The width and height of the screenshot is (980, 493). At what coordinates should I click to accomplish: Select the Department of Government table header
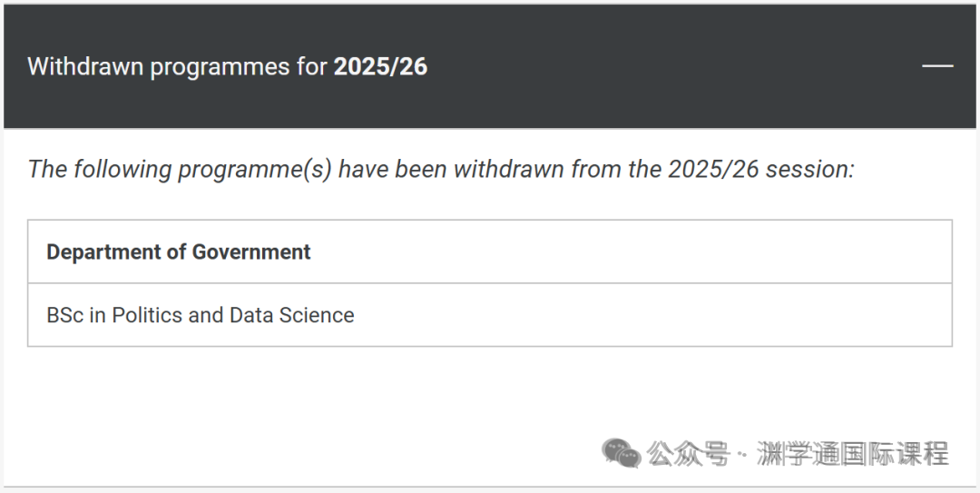[490, 251]
